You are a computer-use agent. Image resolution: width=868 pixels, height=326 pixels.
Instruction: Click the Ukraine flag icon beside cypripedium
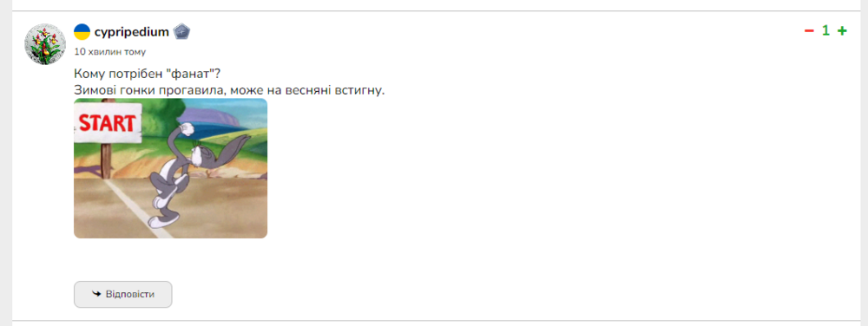[x=82, y=32]
